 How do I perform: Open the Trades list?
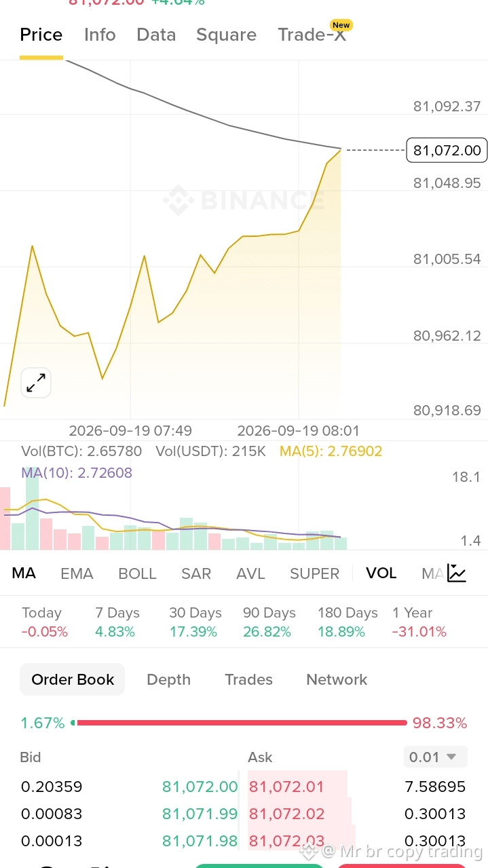248,679
